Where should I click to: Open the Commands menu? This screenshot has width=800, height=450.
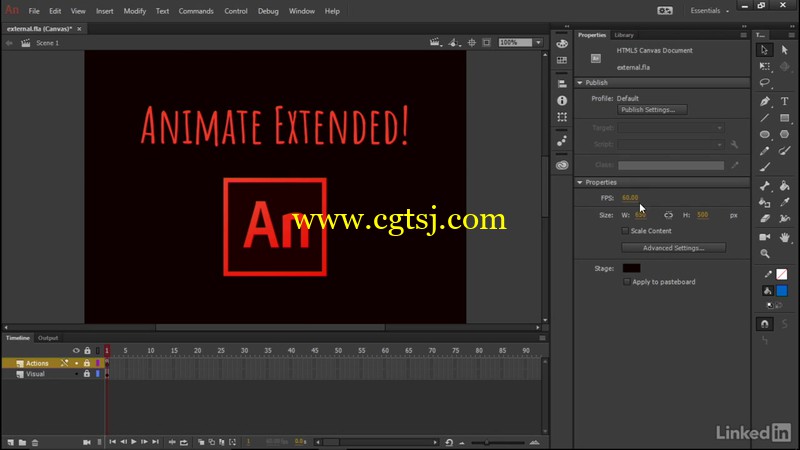pyautogui.click(x=196, y=11)
